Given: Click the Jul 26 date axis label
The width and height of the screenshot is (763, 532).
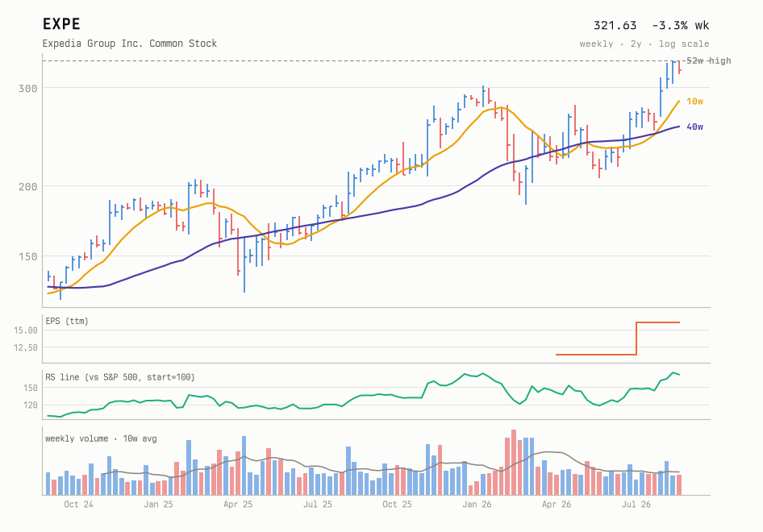Looking at the screenshot, I should 636,505.
